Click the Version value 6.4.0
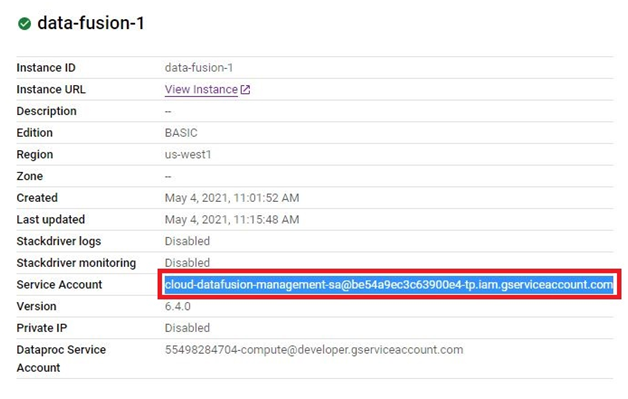The height and width of the screenshot is (399, 628). point(177,306)
